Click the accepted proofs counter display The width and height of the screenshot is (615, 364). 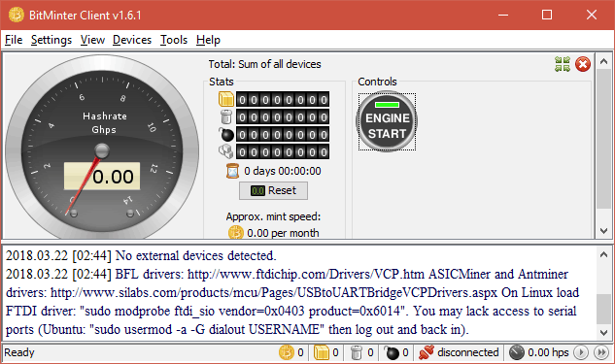tap(283, 100)
